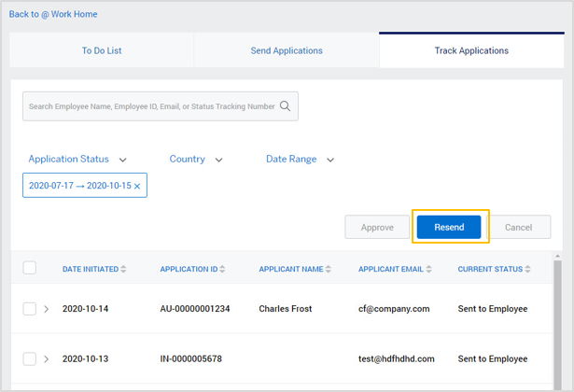
Task: Select the 2020-10-14 application row checkbox
Action: [30, 309]
